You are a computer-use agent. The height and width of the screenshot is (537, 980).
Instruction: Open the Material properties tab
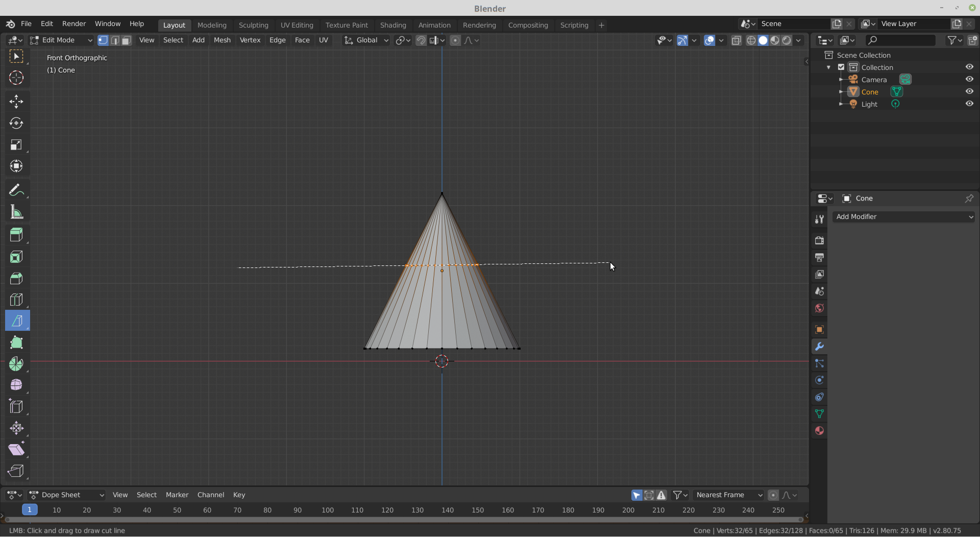(819, 431)
